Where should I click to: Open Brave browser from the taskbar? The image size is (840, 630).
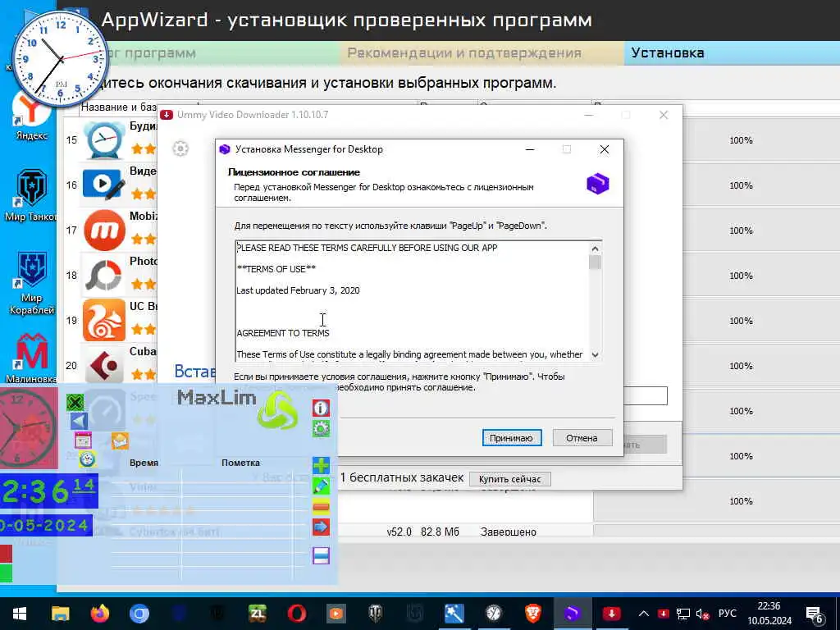tap(532, 614)
